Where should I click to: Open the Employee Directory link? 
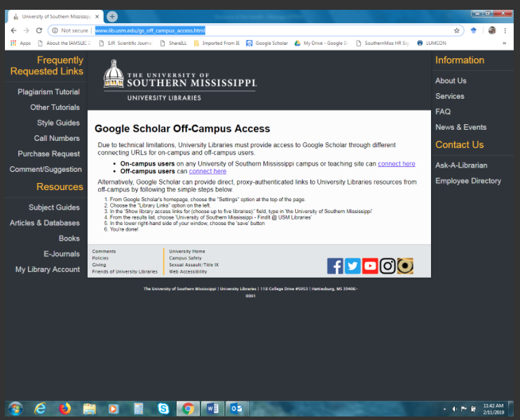click(468, 181)
